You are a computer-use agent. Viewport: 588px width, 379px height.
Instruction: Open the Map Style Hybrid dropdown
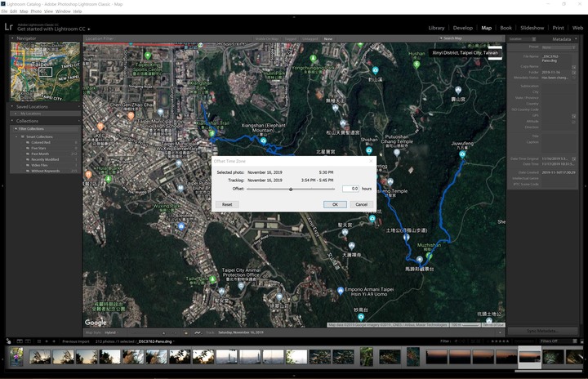pyautogui.click(x=110, y=332)
